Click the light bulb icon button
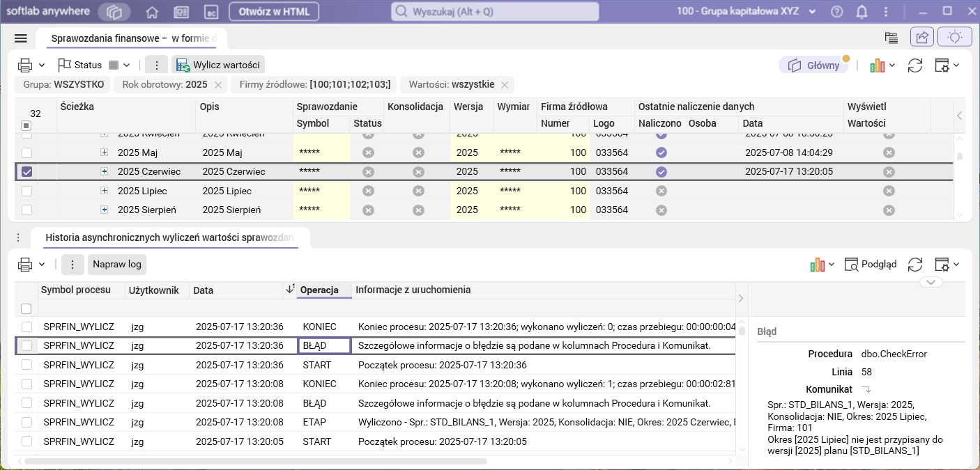This screenshot has height=470, width=980. point(954,38)
